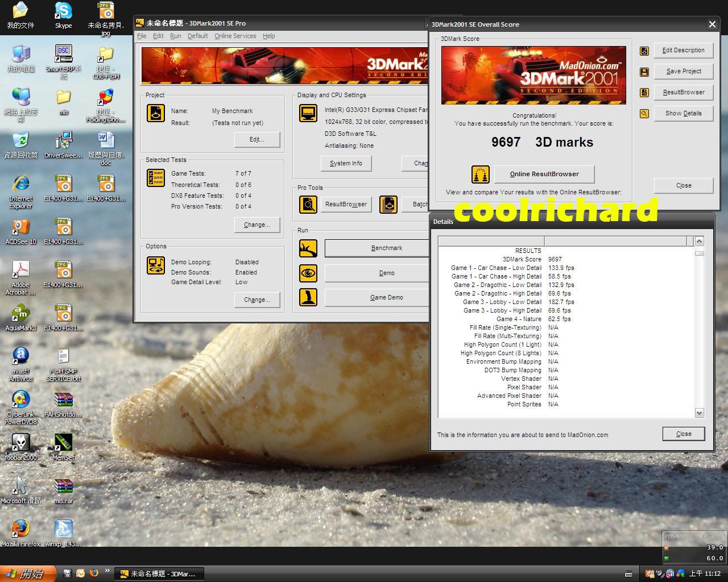The width and height of the screenshot is (728, 582).
Task: Click the ResultBrowser button in Pro Tools
Action: coord(346,204)
